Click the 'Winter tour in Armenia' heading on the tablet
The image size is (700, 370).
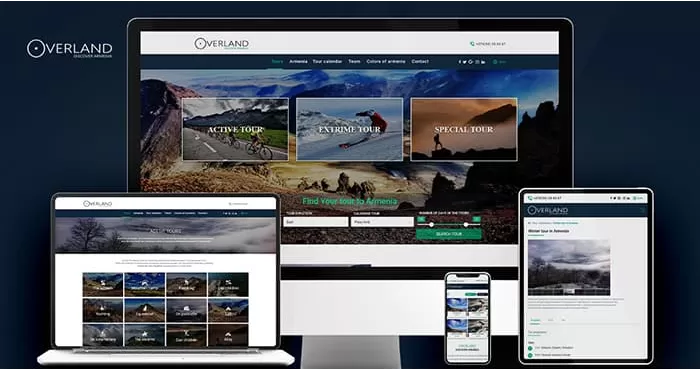tap(548, 231)
